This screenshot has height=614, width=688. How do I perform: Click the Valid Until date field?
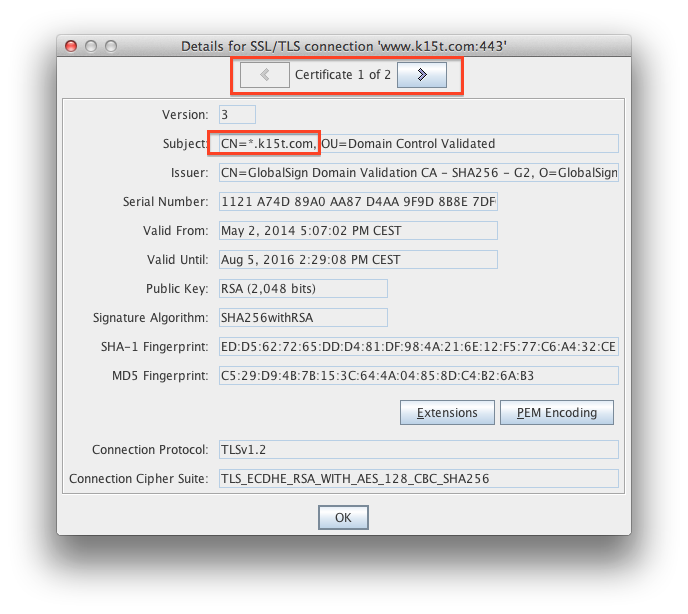(358, 260)
